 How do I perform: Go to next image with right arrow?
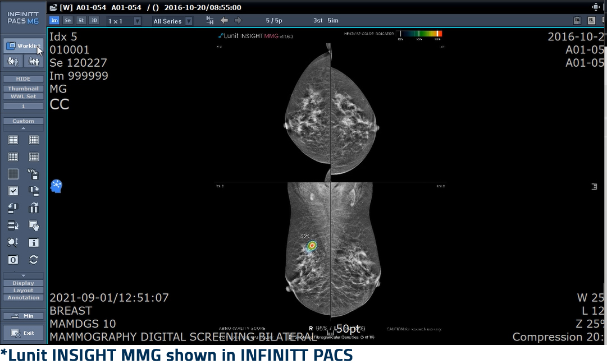point(238,21)
